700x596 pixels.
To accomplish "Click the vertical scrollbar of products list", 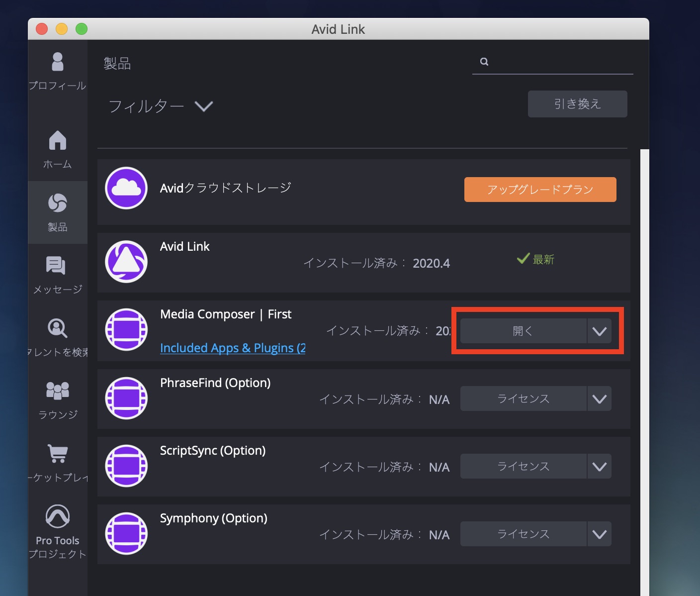I will pos(645,373).
